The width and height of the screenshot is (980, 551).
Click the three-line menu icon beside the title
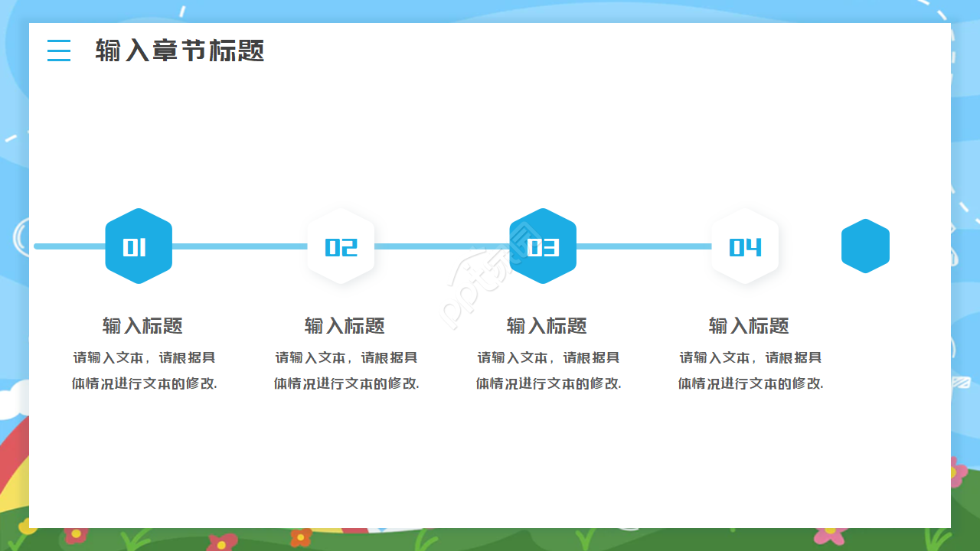click(59, 51)
